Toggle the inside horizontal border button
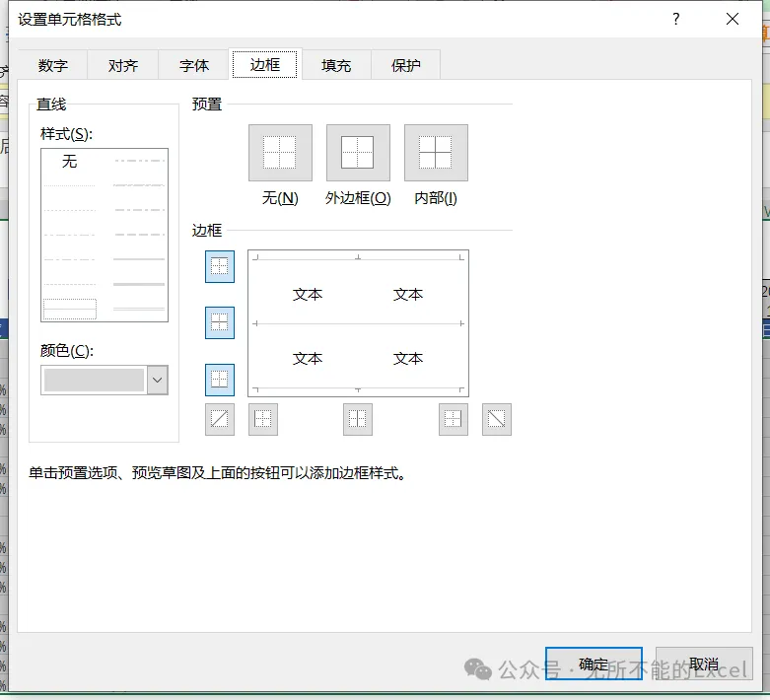Image resolution: width=770 pixels, height=700 pixels. [x=220, y=322]
